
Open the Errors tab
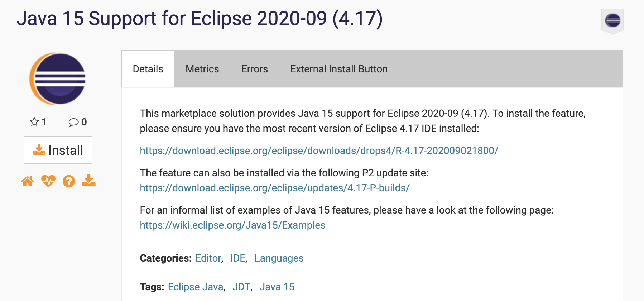click(x=254, y=69)
